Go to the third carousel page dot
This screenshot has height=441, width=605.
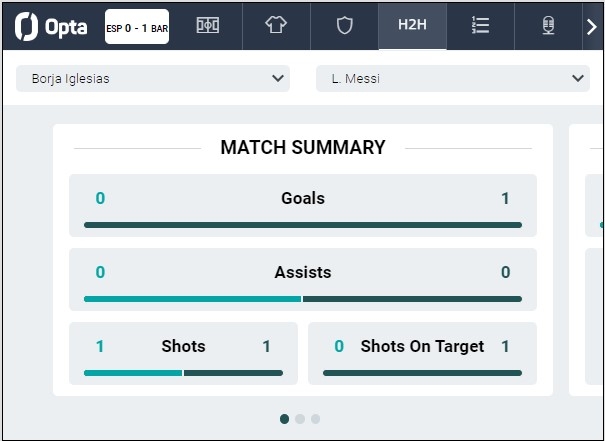[316, 419]
